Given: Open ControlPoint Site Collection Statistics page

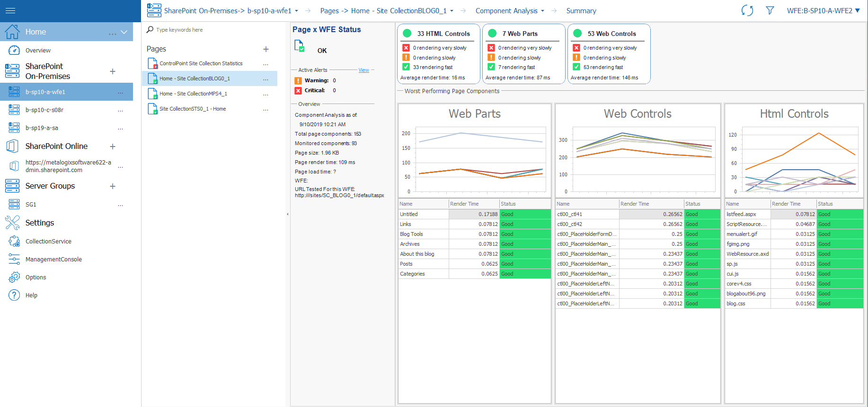Looking at the screenshot, I should click(201, 63).
